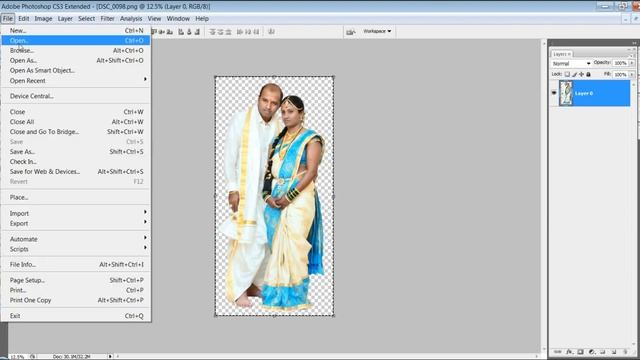
Task: Open the Opacity slider arrow
Action: click(632, 63)
